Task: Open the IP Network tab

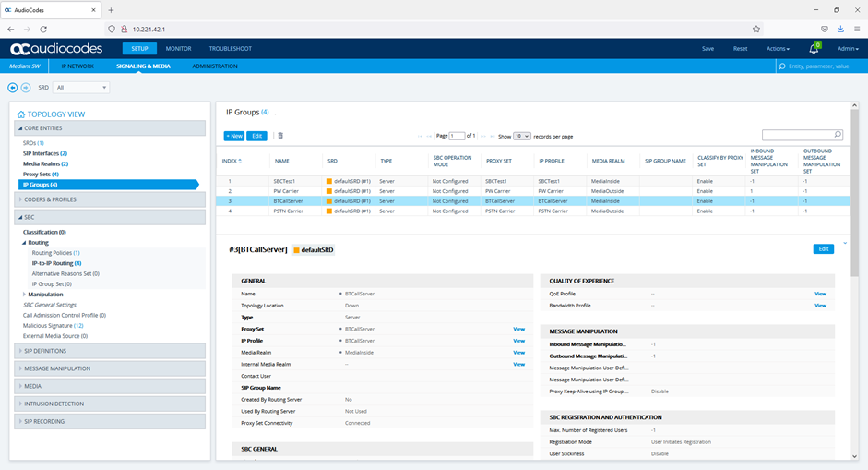Action: pos(77,66)
